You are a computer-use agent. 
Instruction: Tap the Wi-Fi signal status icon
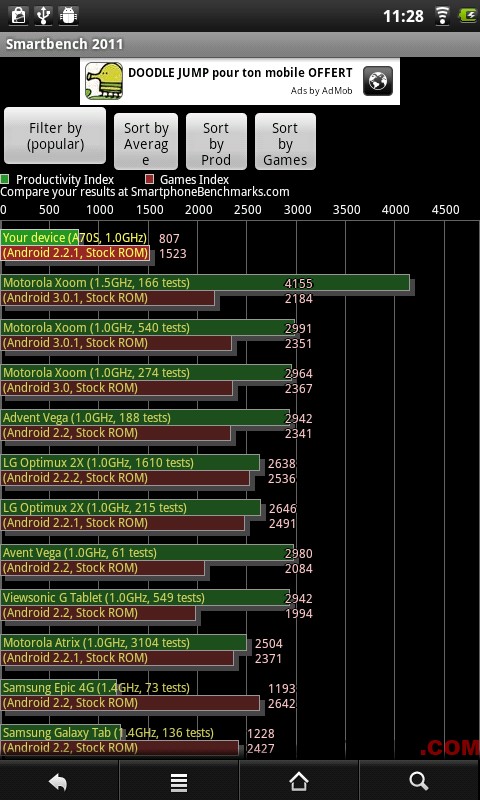[x=442, y=16]
